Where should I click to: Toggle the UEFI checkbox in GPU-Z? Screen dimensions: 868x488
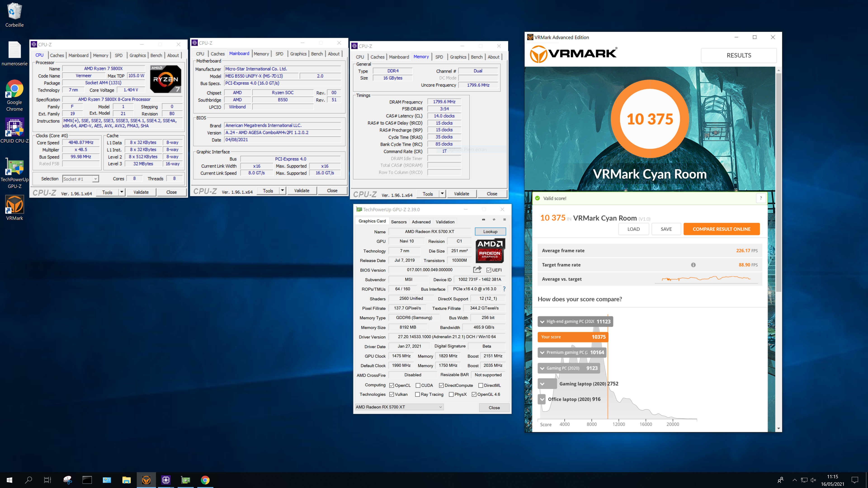pos(488,270)
